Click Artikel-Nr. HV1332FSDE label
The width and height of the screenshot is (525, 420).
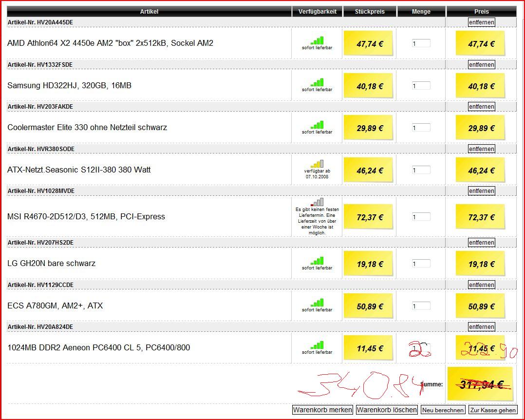40,65
